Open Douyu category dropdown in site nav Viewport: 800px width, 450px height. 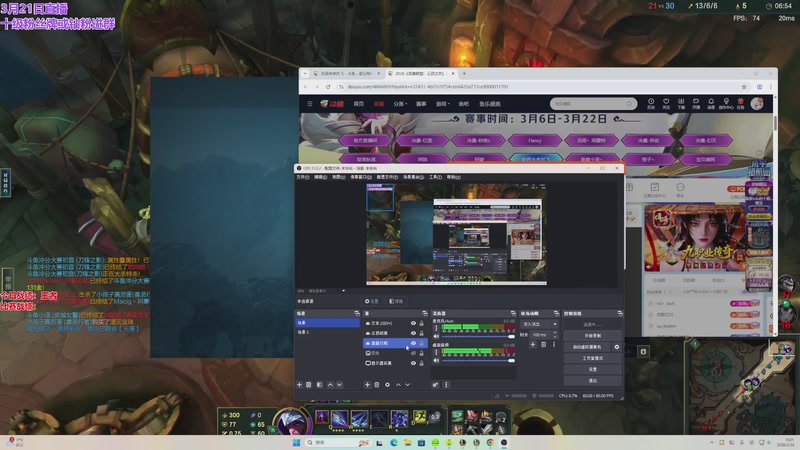coord(400,104)
